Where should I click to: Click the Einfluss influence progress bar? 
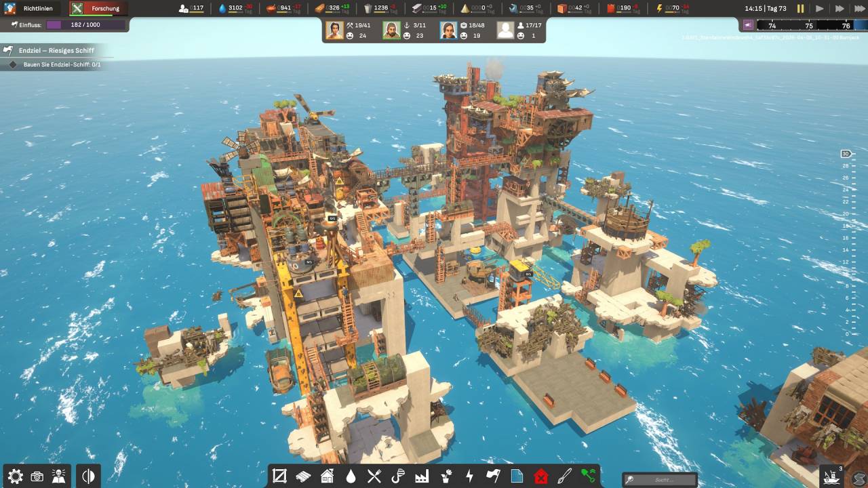85,24
